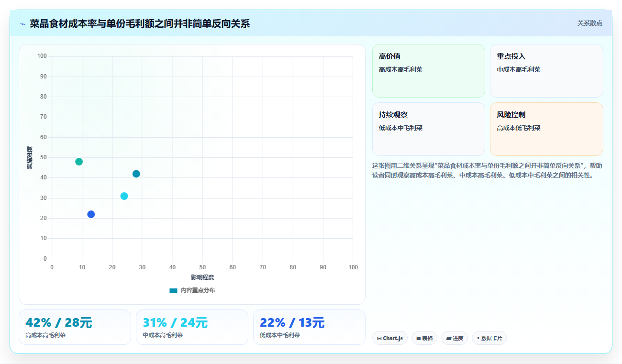Click 高成本低毛利菜 text in 风险控制 card
Viewport: 622px width, 364px height.
[x=519, y=128]
